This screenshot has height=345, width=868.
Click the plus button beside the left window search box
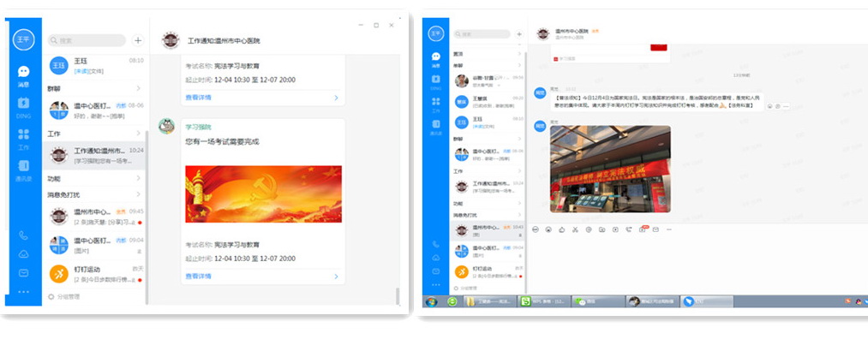coord(138,40)
